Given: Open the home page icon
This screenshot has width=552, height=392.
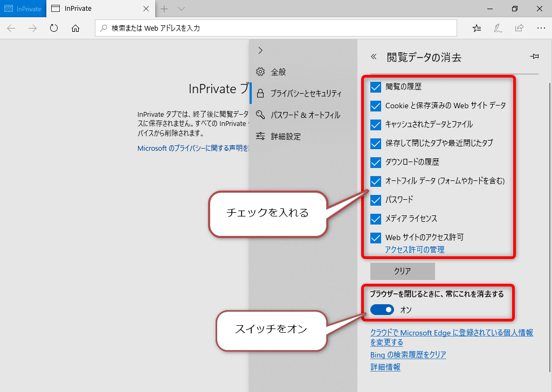Looking at the screenshot, I should click(75, 28).
